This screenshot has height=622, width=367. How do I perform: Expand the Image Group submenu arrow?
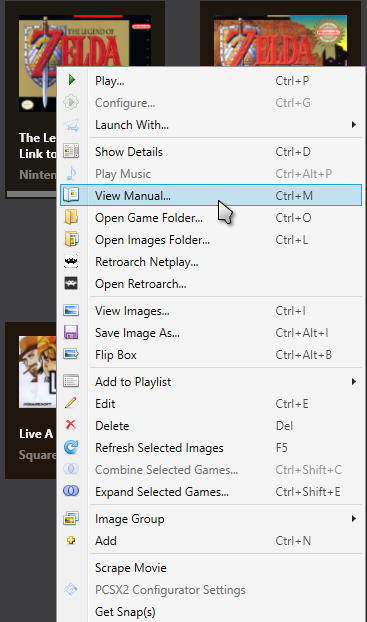(x=354, y=518)
